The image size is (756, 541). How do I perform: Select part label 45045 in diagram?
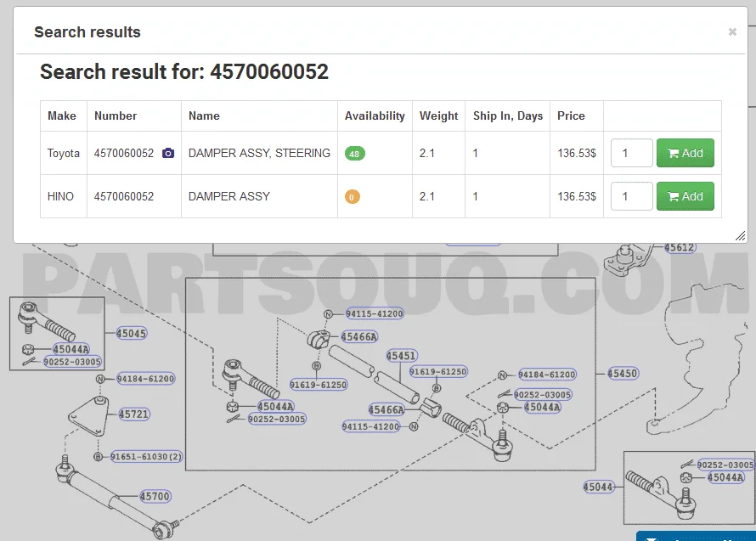click(x=131, y=334)
